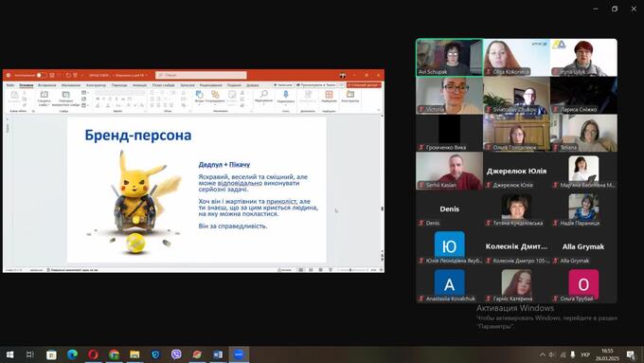Click the notifications icon in system tray
The height and width of the screenshot is (363, 644).
[x=631, y=354]
